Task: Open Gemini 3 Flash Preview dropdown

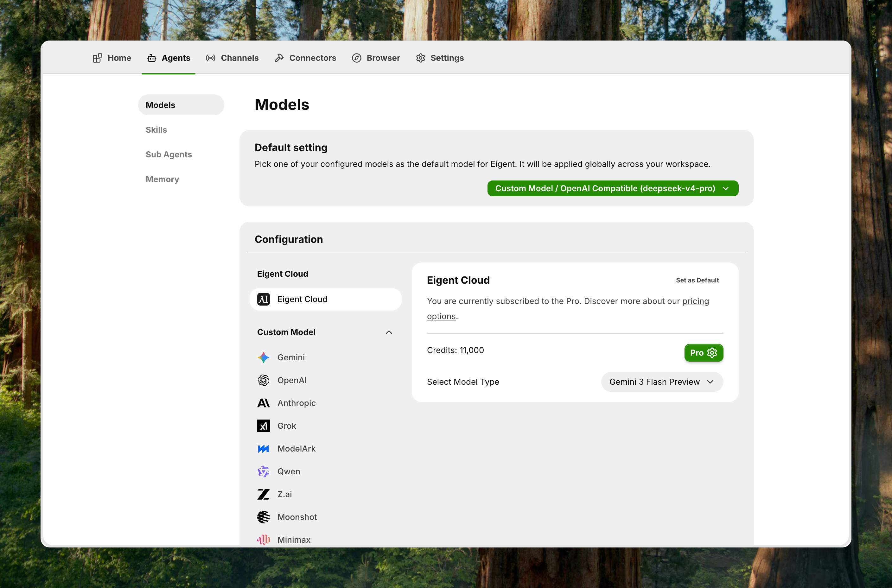Action: [662, 382]
